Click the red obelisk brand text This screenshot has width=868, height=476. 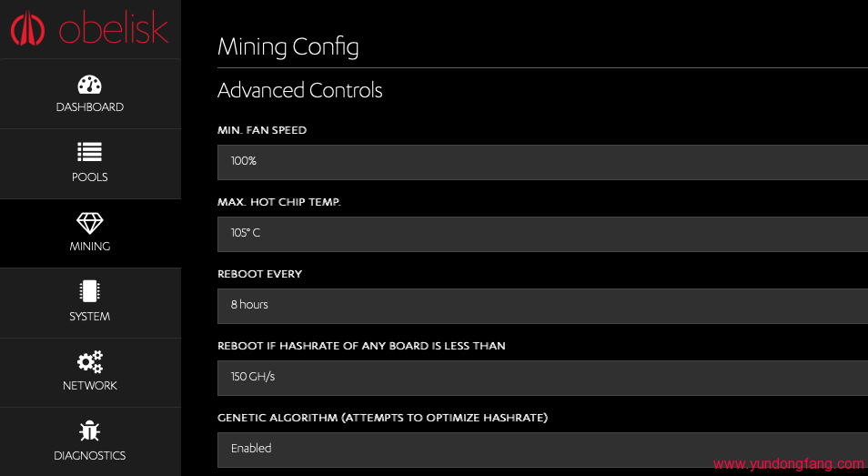tap(114, 28)
